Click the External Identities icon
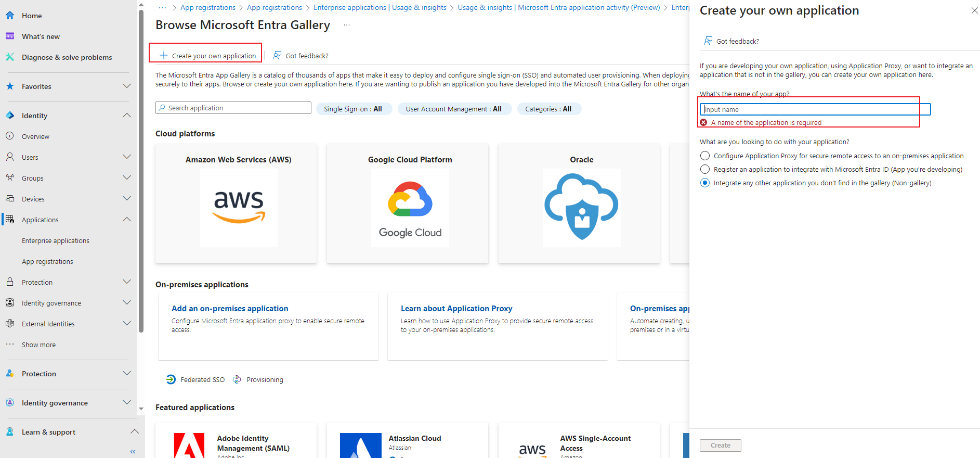This screenshot has height=458, width=980. 10,324
